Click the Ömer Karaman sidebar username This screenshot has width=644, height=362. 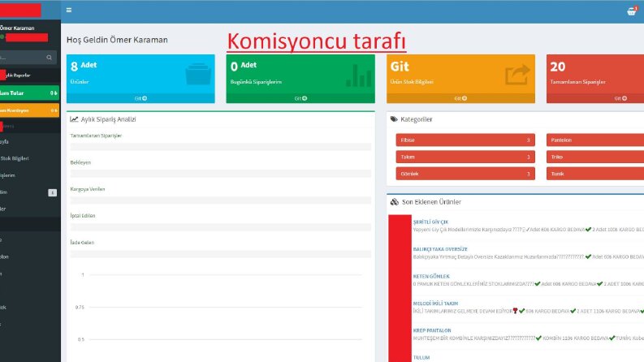pos(17,28)
